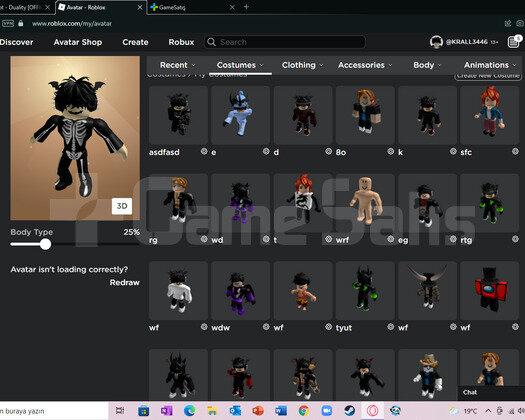Open a new browser tab
The height and width of the screenshot is (420, 525).
(246, 7)
